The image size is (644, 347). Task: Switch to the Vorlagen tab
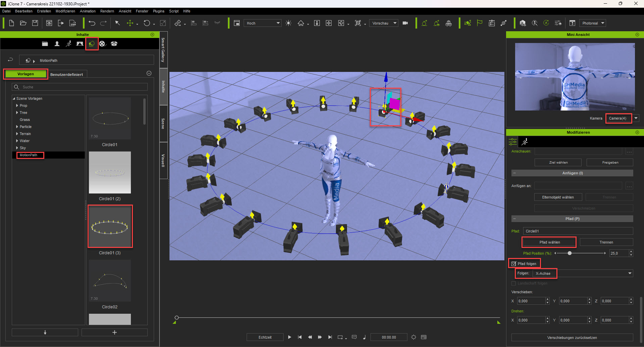tap(26, 74)
